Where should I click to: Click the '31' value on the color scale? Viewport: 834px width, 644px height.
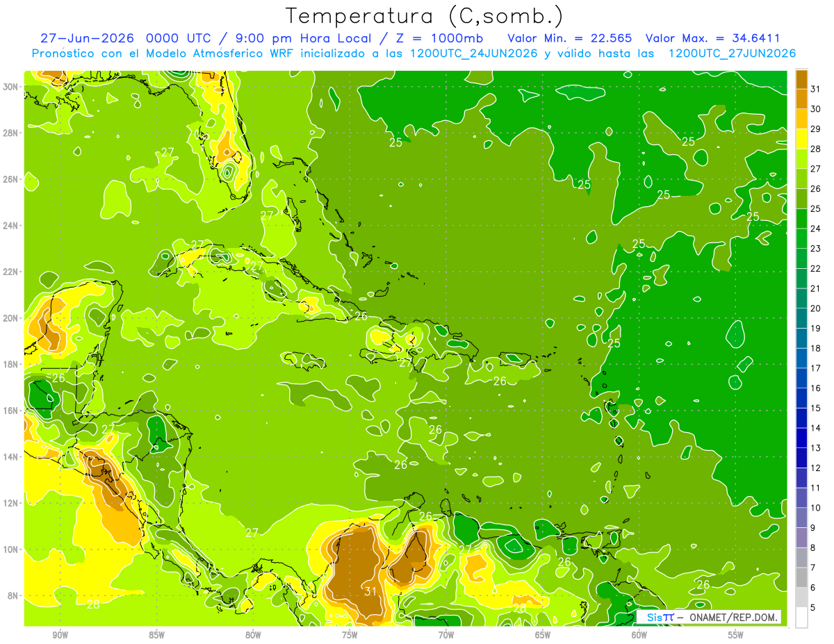[815, 89]
